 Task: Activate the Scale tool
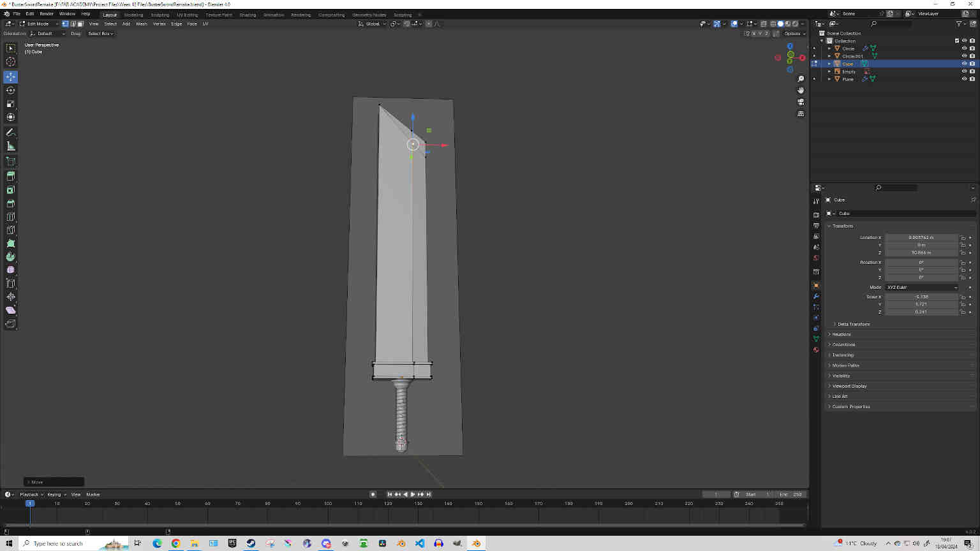(x=10, y=103)
